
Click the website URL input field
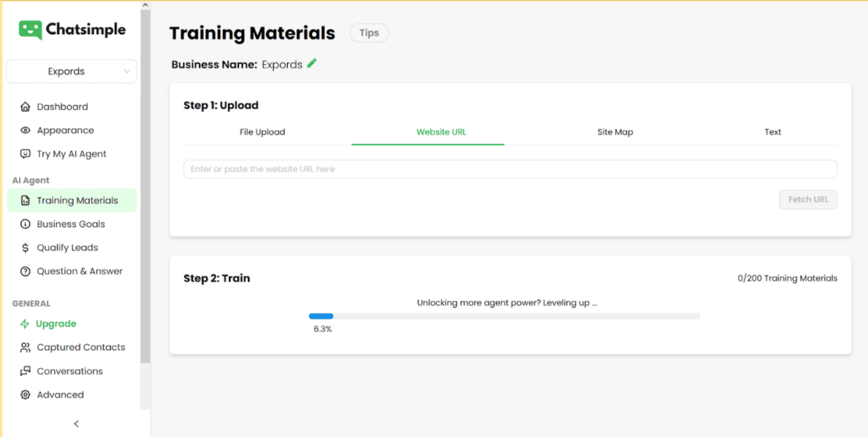pos(510,169)
